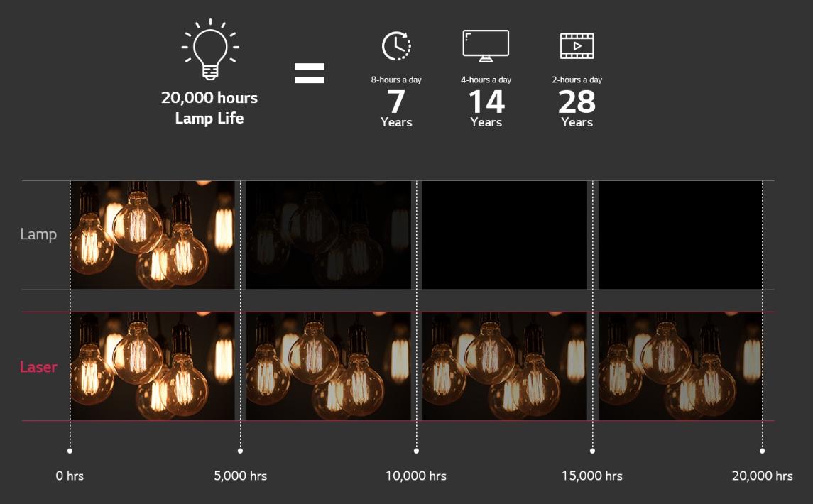Click the large 28 Years figure

point(577,106)
